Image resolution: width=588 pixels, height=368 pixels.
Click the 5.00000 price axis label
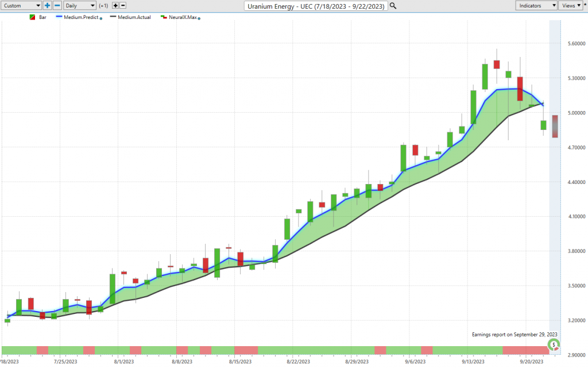coord(577,113)
